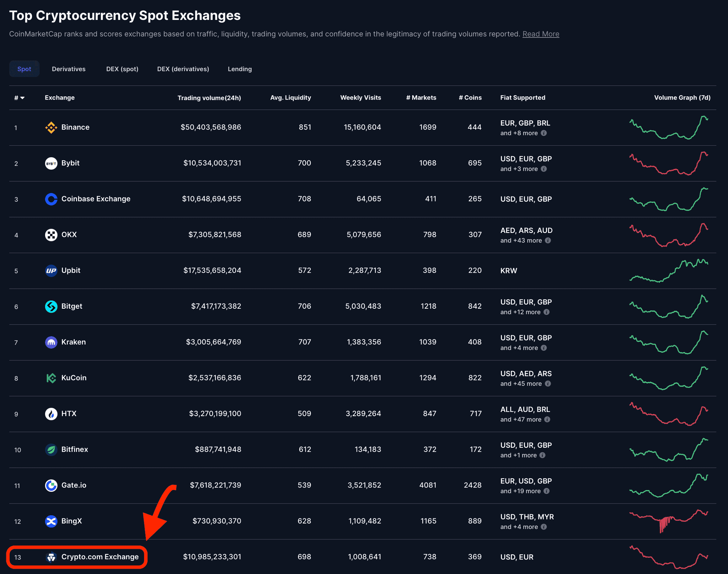Click the OKX logo icon

51,235
